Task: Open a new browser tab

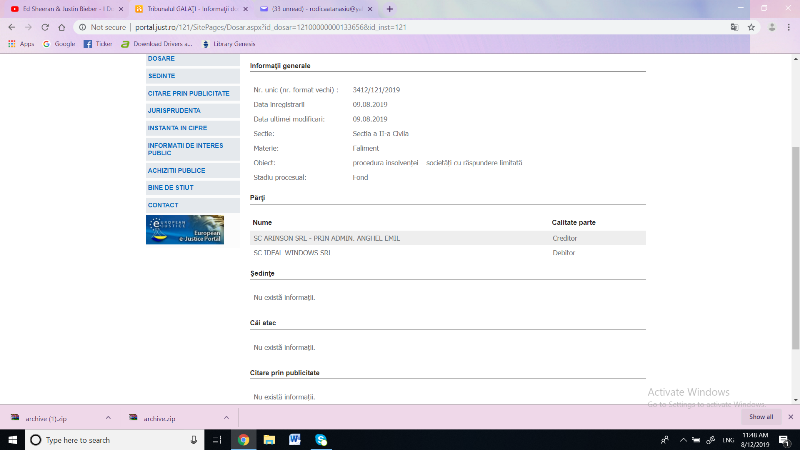Action: [389, 9]
